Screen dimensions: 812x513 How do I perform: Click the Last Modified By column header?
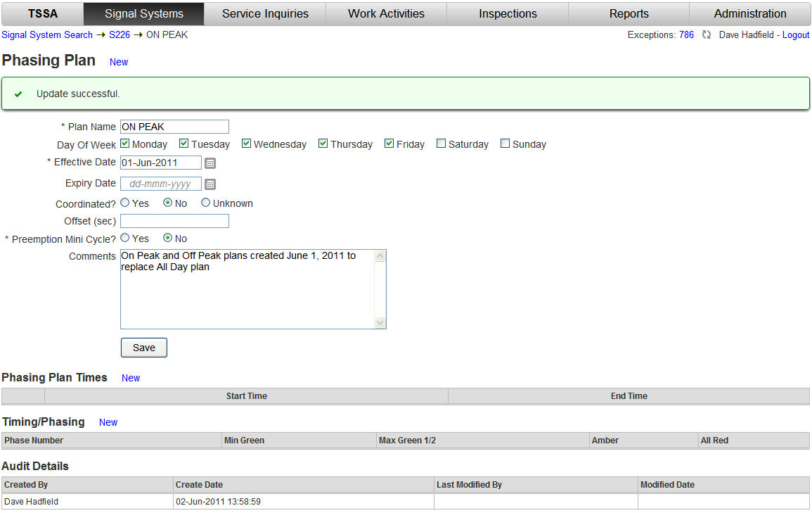pyautogui.click(x=536, y=485)
